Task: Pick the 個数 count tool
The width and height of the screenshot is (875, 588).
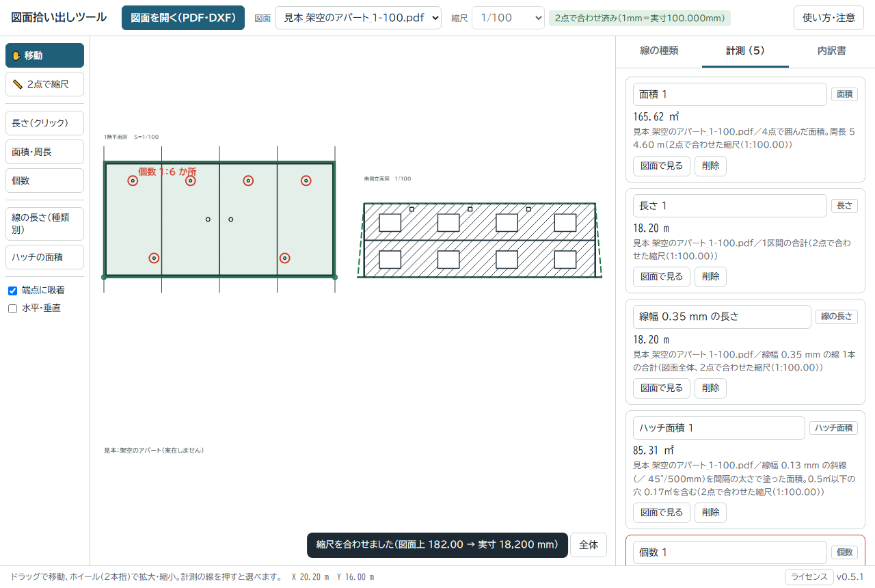Action: click(x=44, y=181)
